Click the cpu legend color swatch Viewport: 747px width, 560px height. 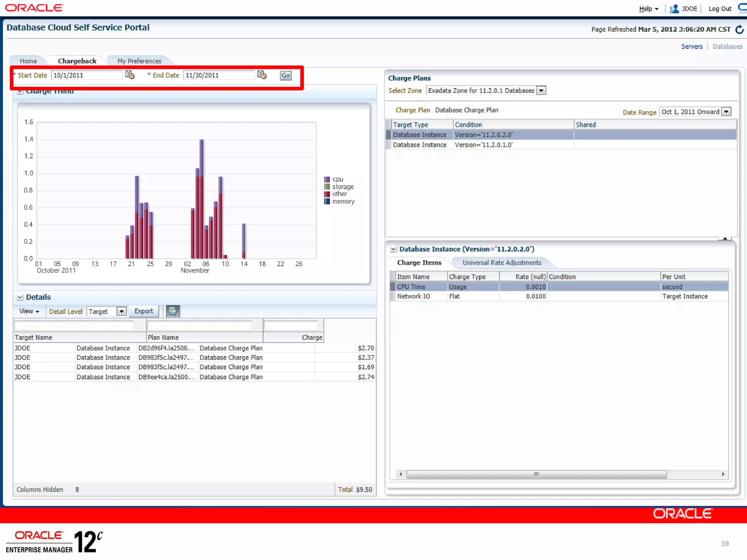tap(327, 179)
